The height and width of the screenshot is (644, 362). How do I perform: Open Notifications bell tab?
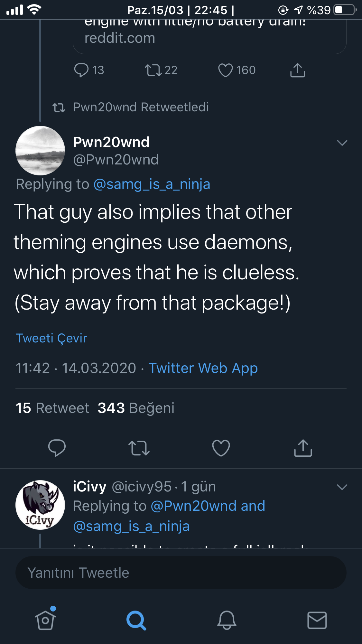coord(227,620)
